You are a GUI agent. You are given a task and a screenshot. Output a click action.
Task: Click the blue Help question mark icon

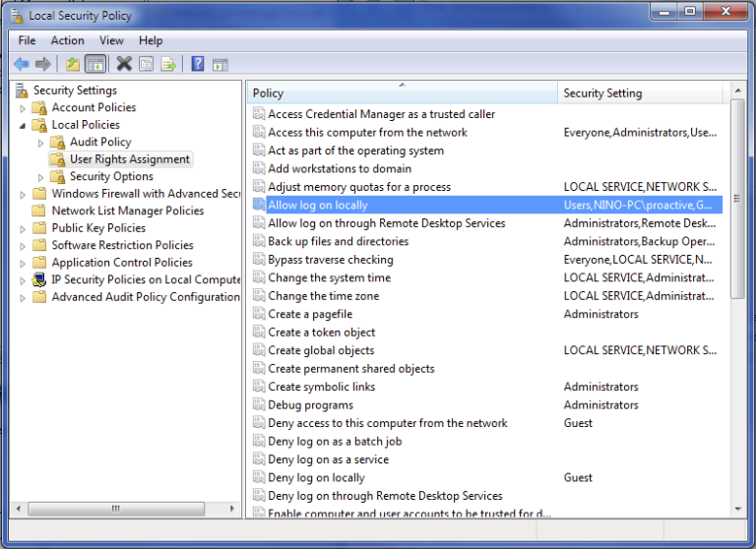click(198, 64)
